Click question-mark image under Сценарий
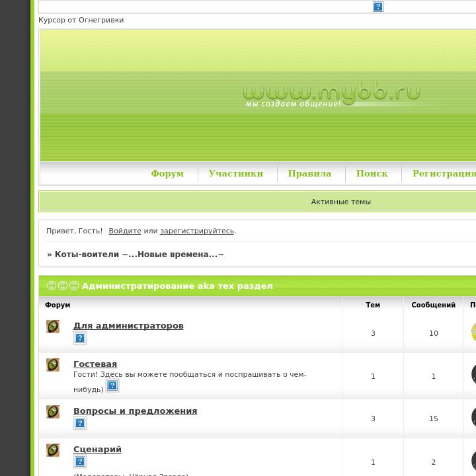 tap(80, 461)
